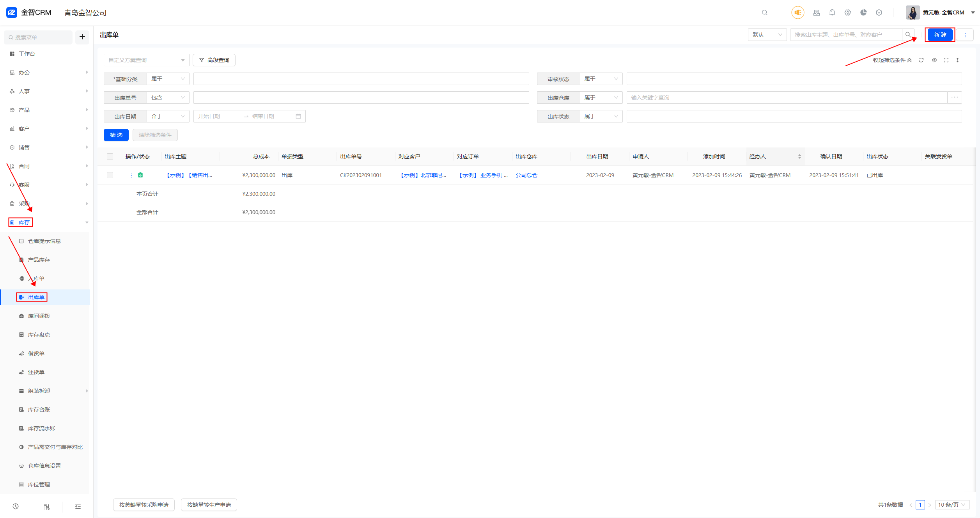
Task: Open settings gear in top header
Action: pos(847,12)
